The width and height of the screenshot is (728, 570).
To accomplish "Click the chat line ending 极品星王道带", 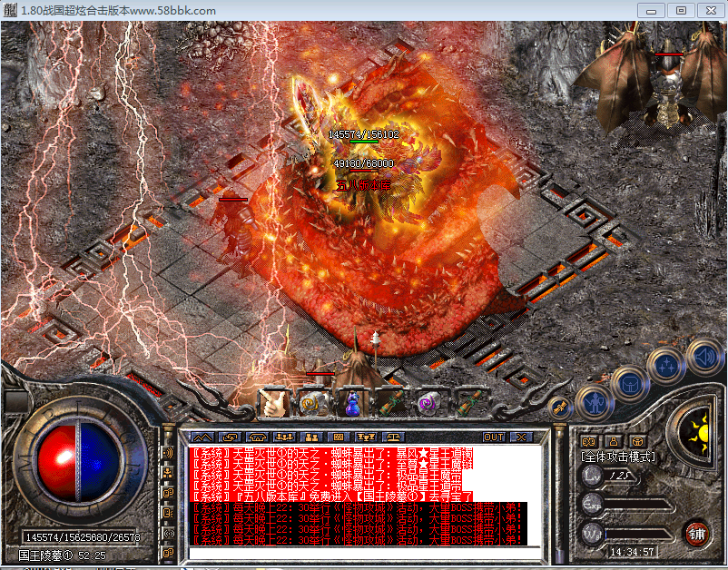I will (326, 486).
